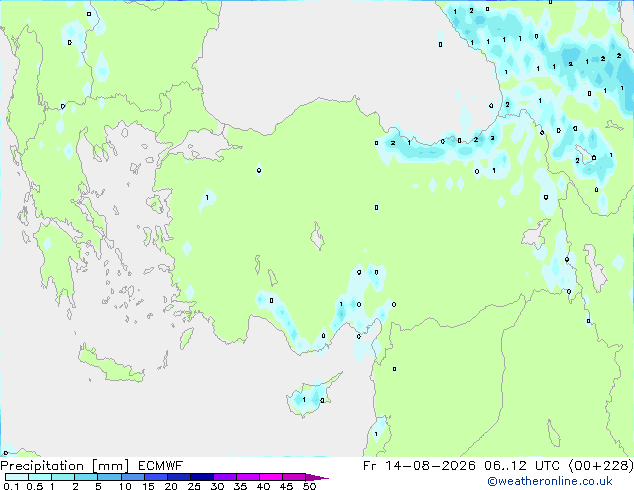This screenshot has height=490, width=634.
Task: Click the 'Fr 14-08-2026' date text
Action: click(x=419, y=466)
